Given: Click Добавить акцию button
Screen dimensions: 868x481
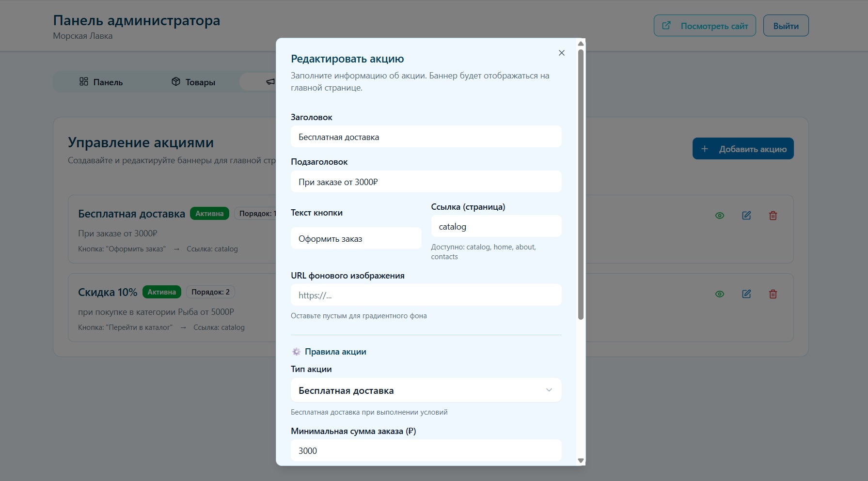Looking at the screenshot, I should (743, 149).
